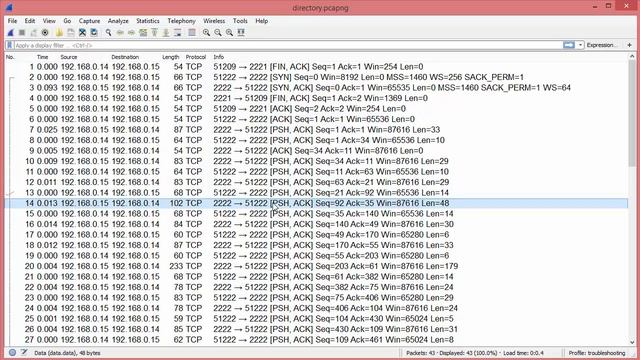Open a capture file (folder icon)

click(x=59, y=33)
